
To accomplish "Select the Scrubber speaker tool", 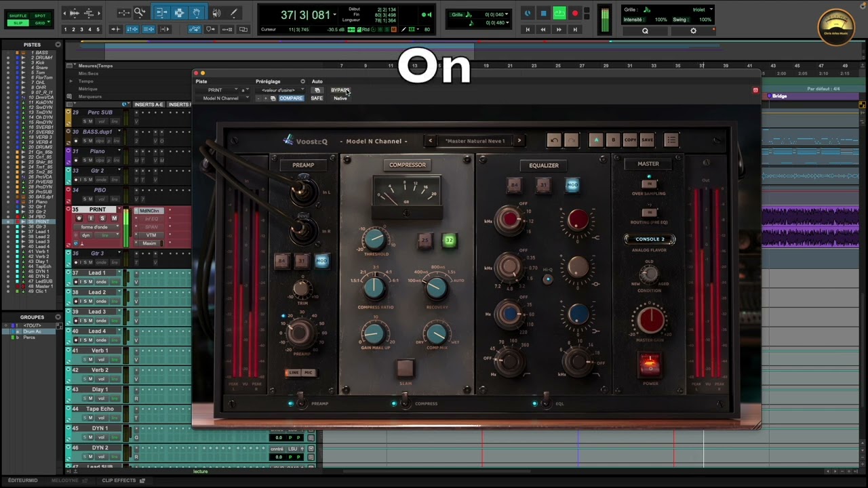I will pos(216,12).
